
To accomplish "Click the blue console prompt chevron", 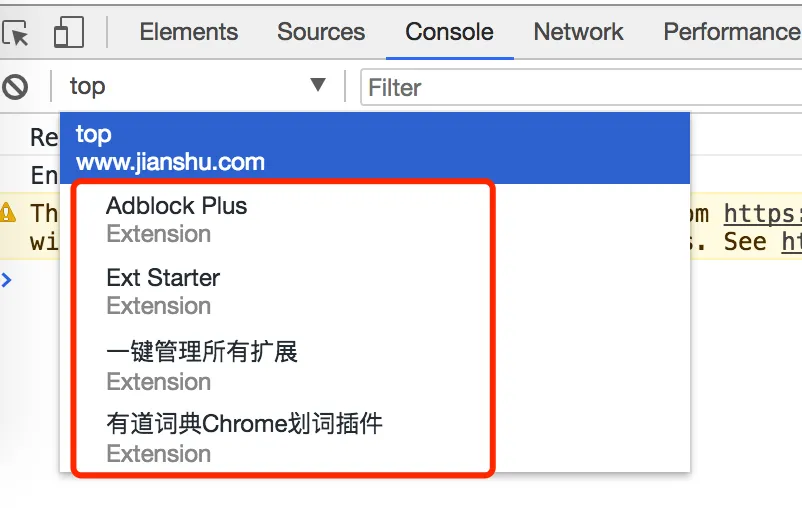I will tap(6, 280).
